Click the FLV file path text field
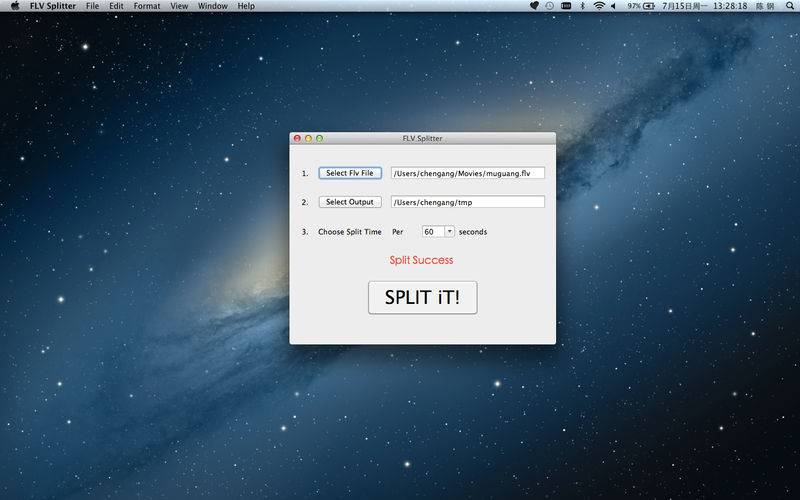This screenshot has height=500, width=800. point(467,173)
